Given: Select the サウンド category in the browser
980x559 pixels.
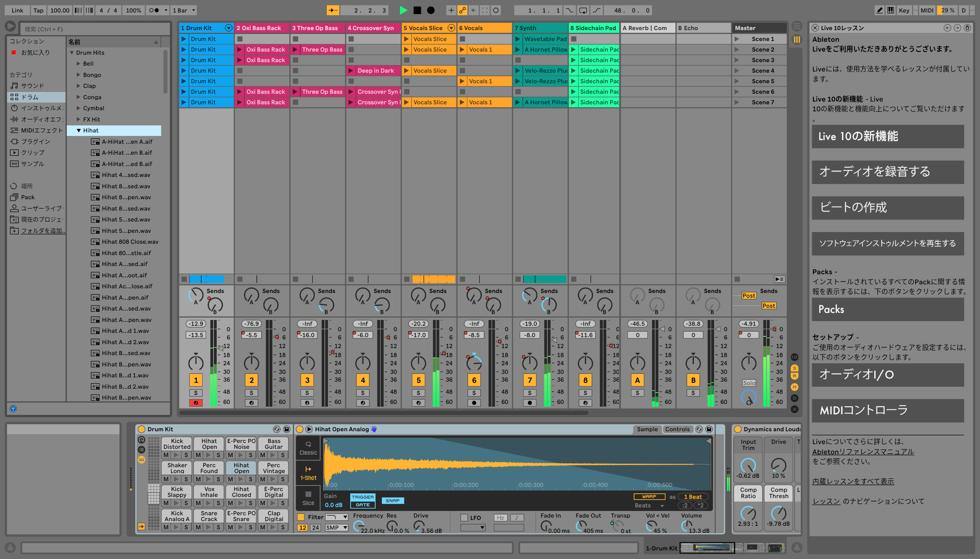Looking at the screenshot, I should [36, 86].
